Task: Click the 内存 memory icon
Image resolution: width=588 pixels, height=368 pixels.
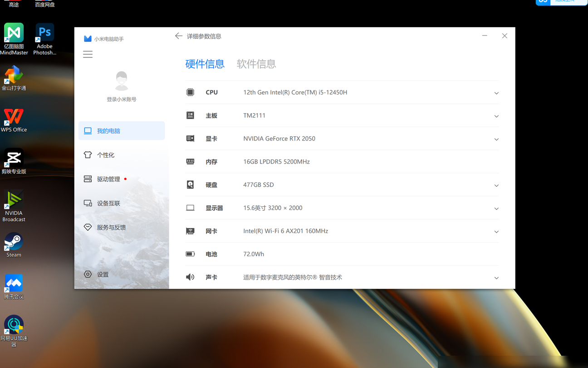Action: point(190,161)
